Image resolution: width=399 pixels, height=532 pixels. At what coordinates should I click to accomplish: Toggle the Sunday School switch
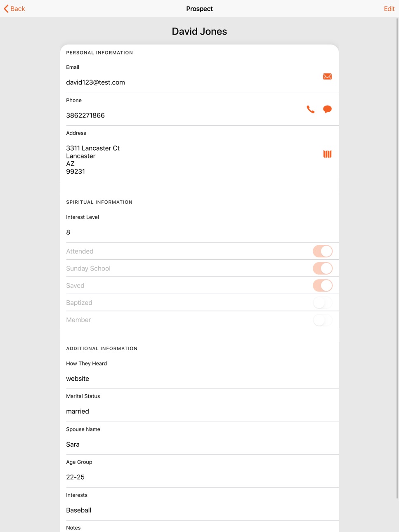pos(323,268)
